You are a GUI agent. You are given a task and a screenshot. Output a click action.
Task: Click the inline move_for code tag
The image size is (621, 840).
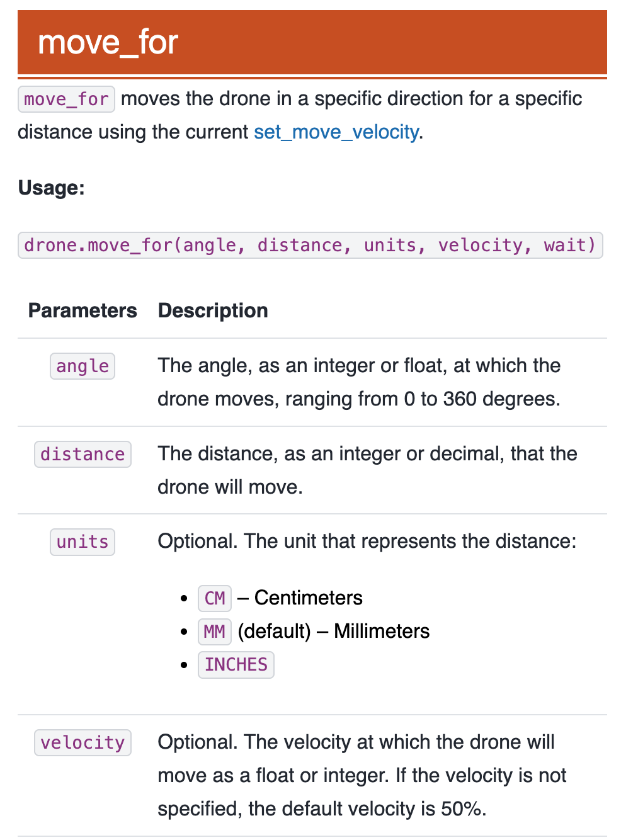66,99
